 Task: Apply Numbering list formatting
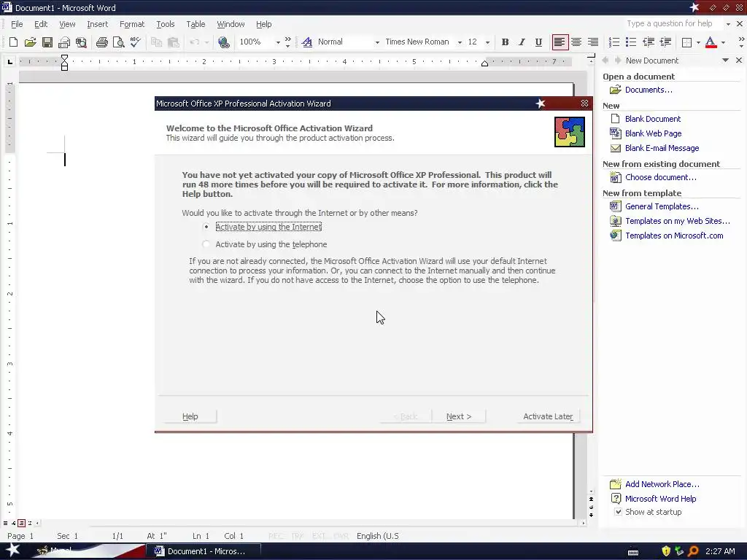pos(614,42)
